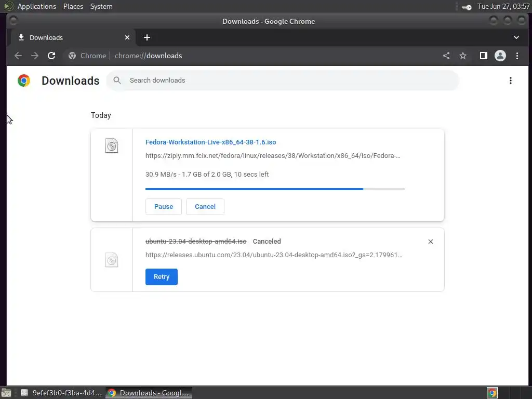
Task: Open the side panel icon
Action: click(x=484, y=56)
